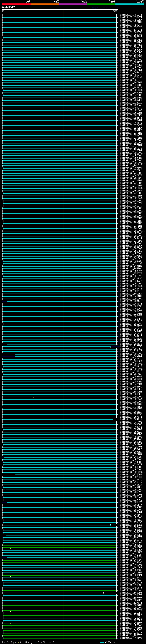Select the UniRef100_C6TNK4 row label
The image size is (146, 644).
(x=131, y=70)
